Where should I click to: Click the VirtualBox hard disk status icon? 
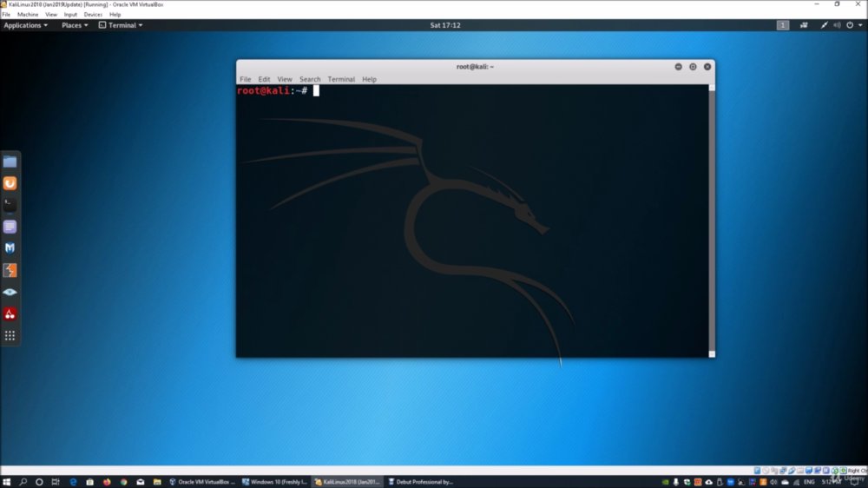click(x=757, y=471)
